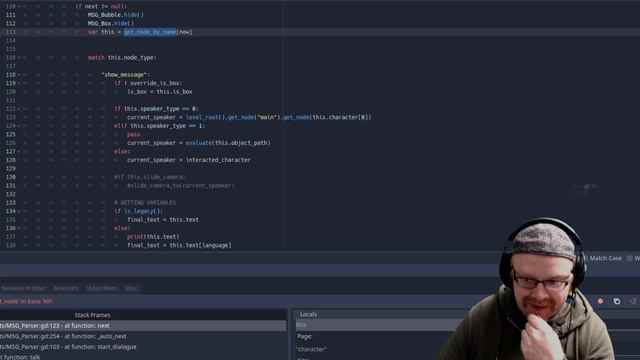Switch to the Monitors debugger tab
The image size is (640, 360).
66,288
